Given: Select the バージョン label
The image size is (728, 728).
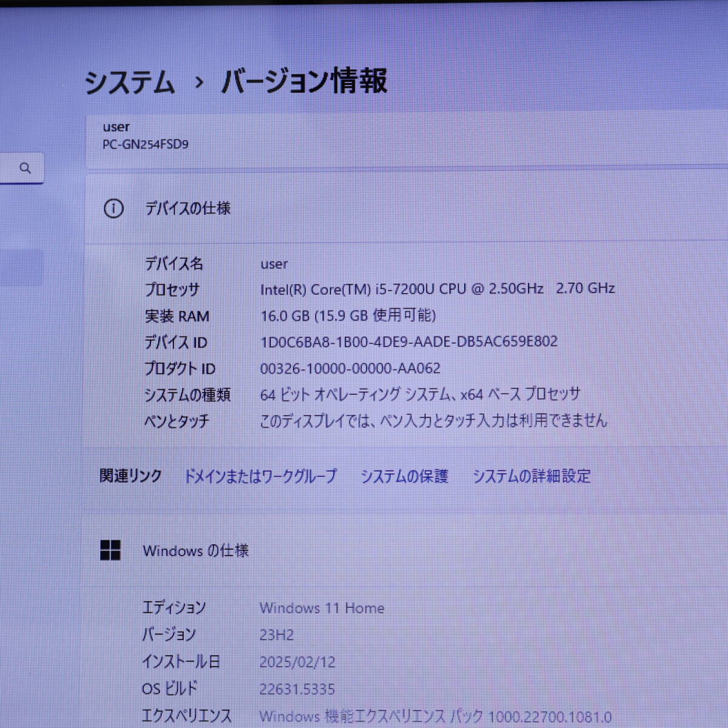Looking at the screenshot, I should tap(169, 635).
